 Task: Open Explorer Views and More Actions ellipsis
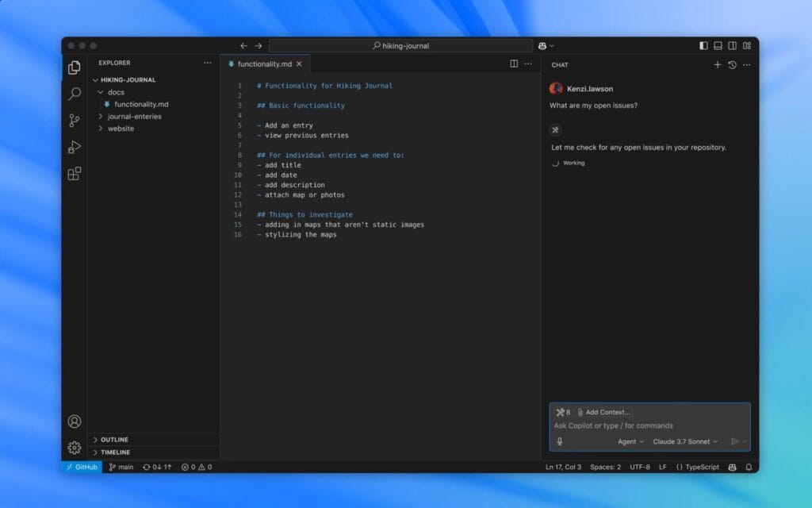click(x=208, y=63)
